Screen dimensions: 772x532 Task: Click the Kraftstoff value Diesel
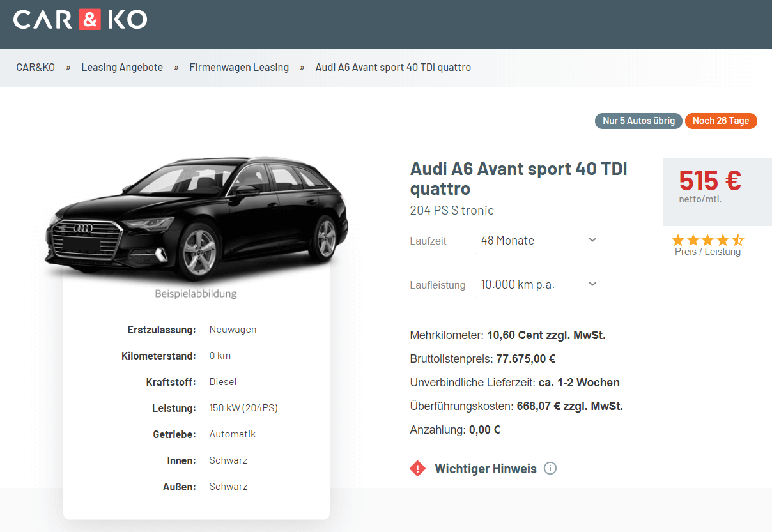[223, 382]
